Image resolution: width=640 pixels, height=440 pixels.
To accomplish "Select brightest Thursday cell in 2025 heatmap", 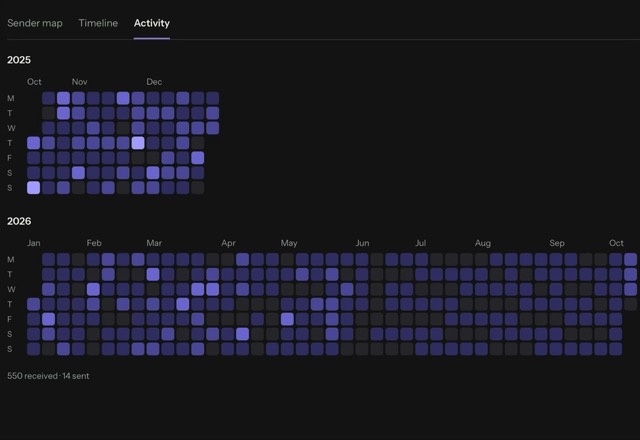I will 138,143.
